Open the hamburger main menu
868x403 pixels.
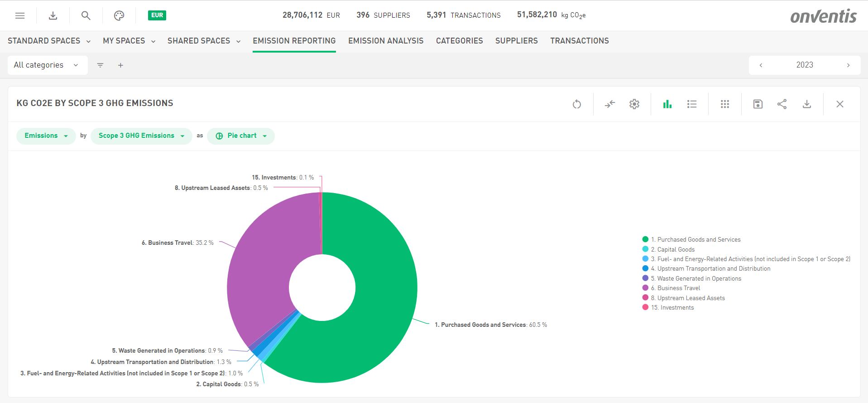tap(20, 15)
